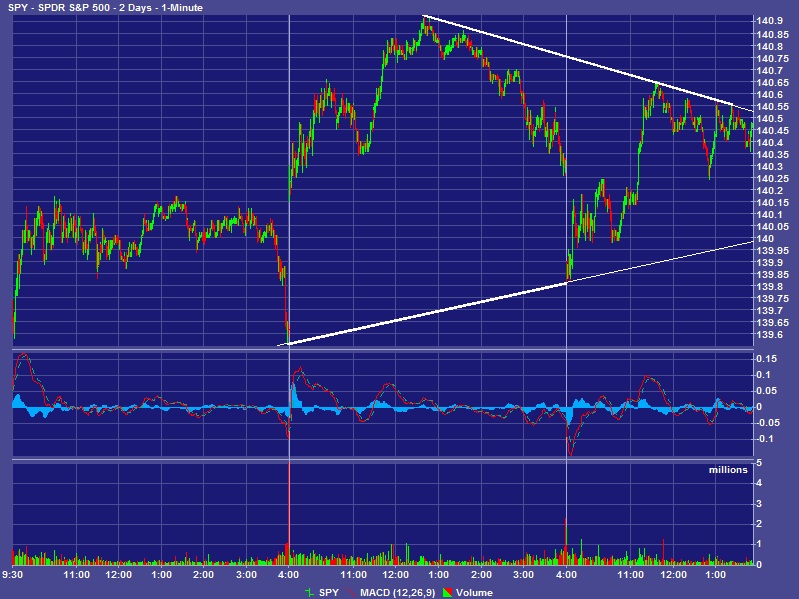Image resolution: width=799 pixels, height=599 pixels.
Task: Click the millions label in volume pane
Action: pos(728,470)
